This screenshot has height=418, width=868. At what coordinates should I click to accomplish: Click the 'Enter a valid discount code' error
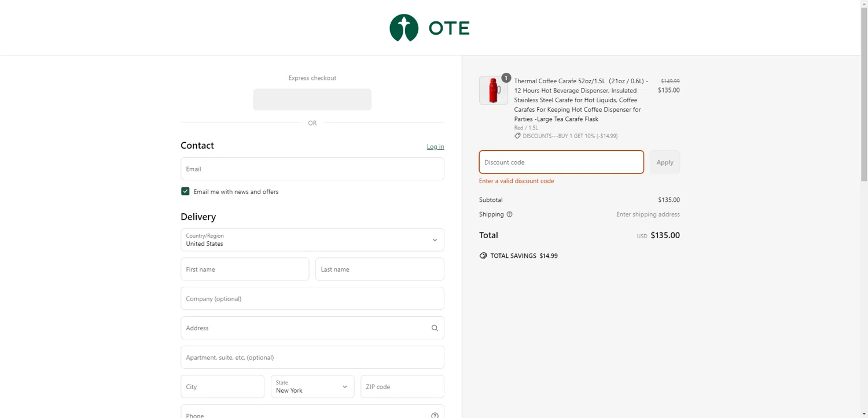516,181
